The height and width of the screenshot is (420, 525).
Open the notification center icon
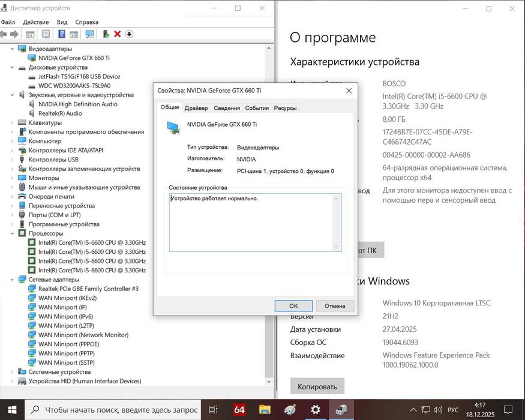tap(508, 410)
